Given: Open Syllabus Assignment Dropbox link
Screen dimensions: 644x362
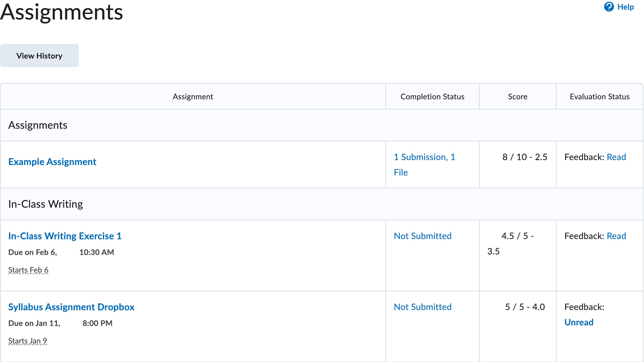Looking at the screenshot, I should point(71,307).
